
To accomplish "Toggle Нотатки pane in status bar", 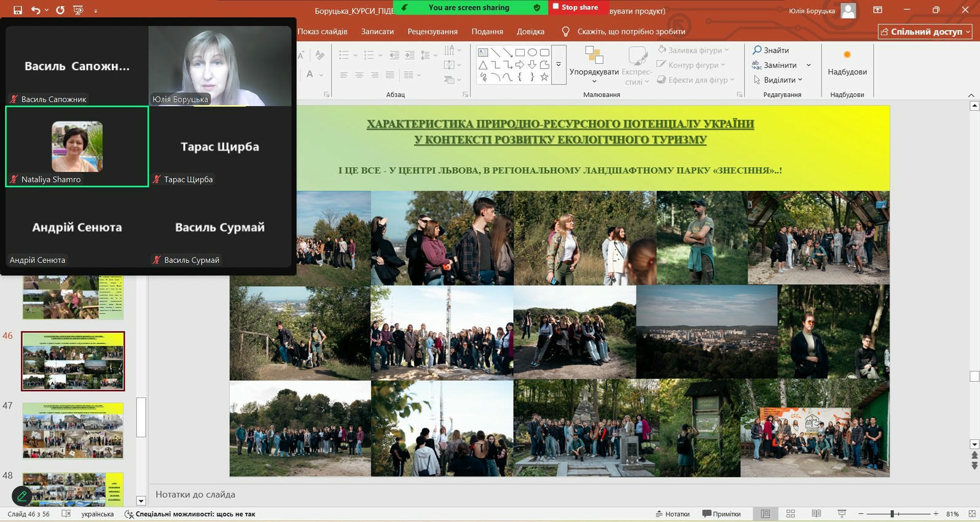I will 672,513.
